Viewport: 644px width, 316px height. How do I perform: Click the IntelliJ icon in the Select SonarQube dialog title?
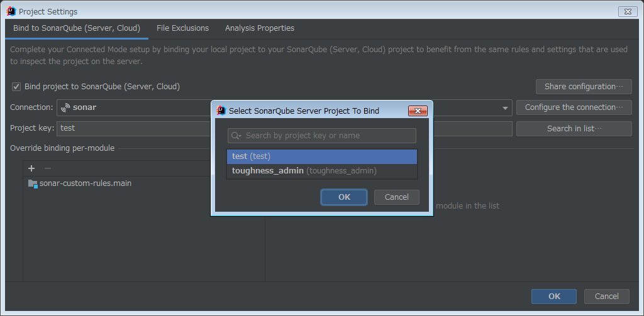click(x=221, y=111)
